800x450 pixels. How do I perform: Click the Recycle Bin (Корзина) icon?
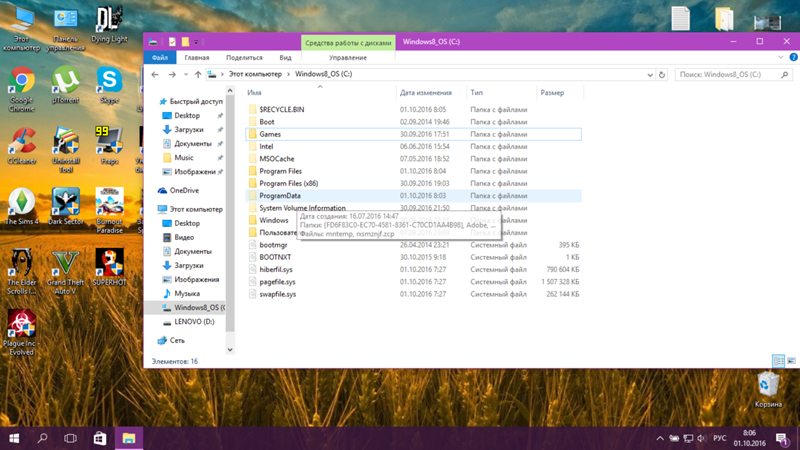pos(768,385)
